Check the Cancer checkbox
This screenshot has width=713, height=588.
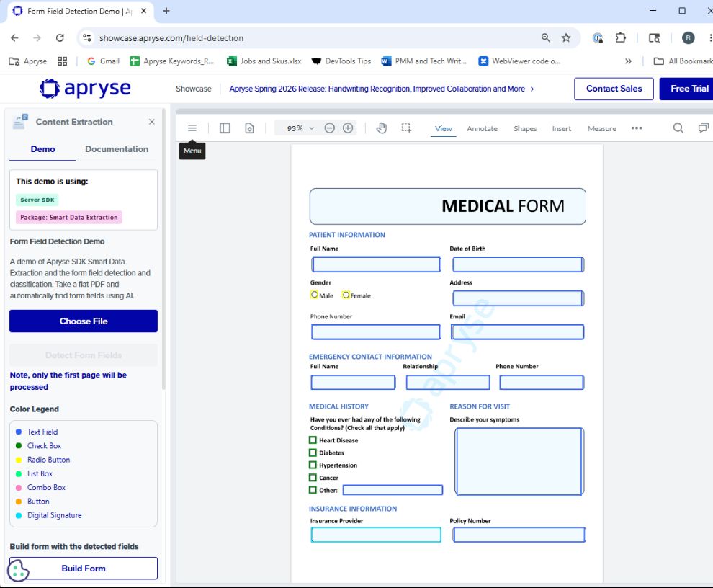click(313, 478)
